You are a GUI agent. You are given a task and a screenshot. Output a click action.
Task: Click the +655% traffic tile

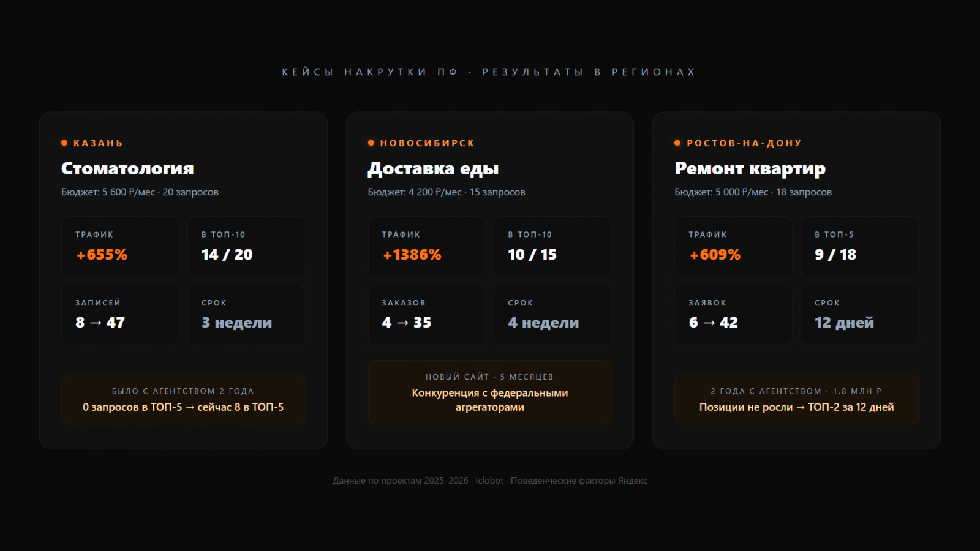(120, 246)
